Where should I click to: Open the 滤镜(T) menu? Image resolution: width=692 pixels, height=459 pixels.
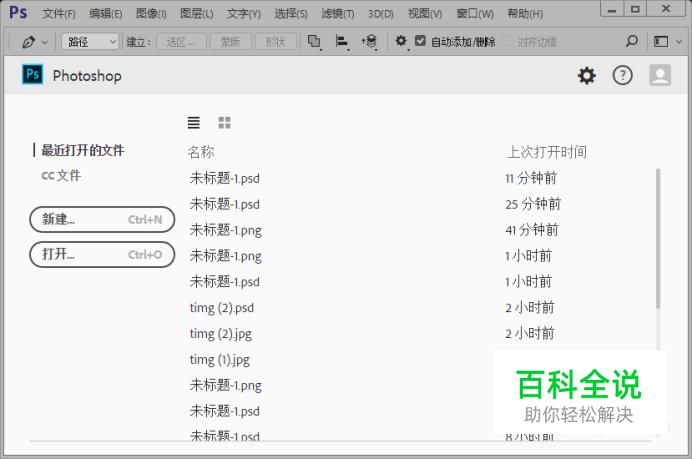click(x=338, y=14)
